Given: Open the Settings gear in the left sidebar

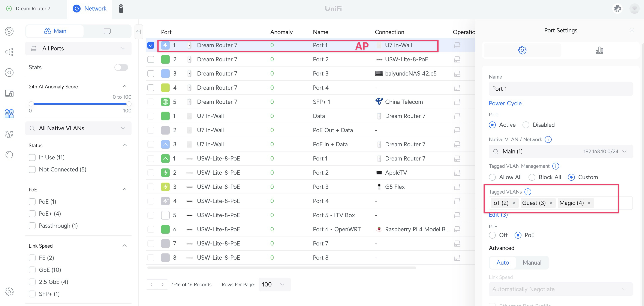Looking at the screenshot, I should coord(9,292).
